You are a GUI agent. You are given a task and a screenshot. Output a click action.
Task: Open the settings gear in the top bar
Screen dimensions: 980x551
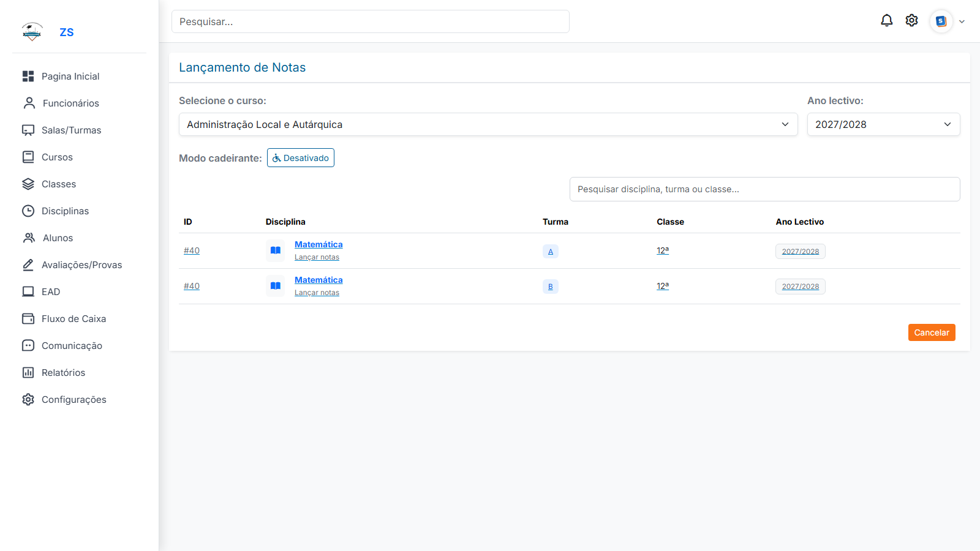pos(911,20)
